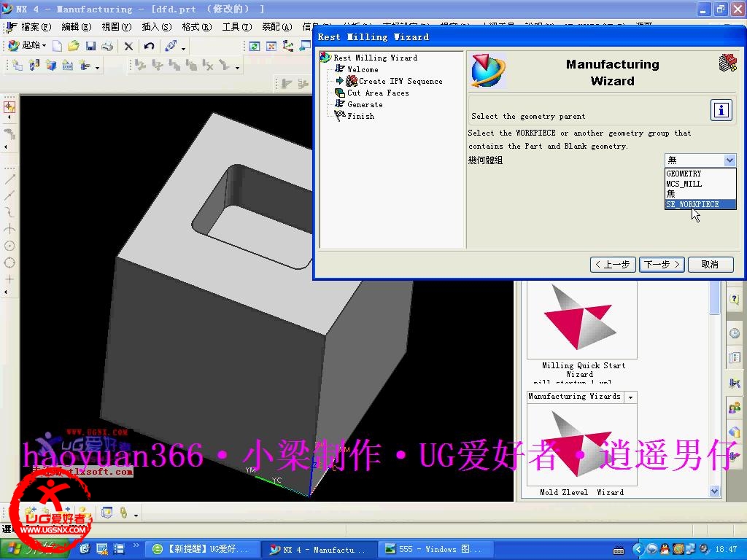Expand Manufacturing Wizards palette dropdown
747x560 pixels.
point(630,397)
